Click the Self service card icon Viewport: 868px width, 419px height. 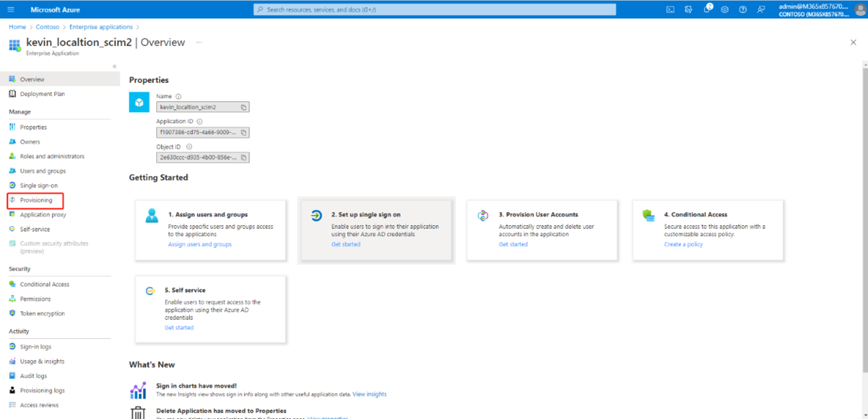(151, 291)
